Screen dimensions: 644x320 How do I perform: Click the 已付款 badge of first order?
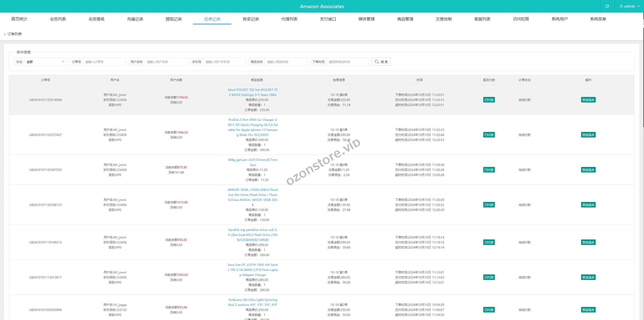(x=489, y=100)
